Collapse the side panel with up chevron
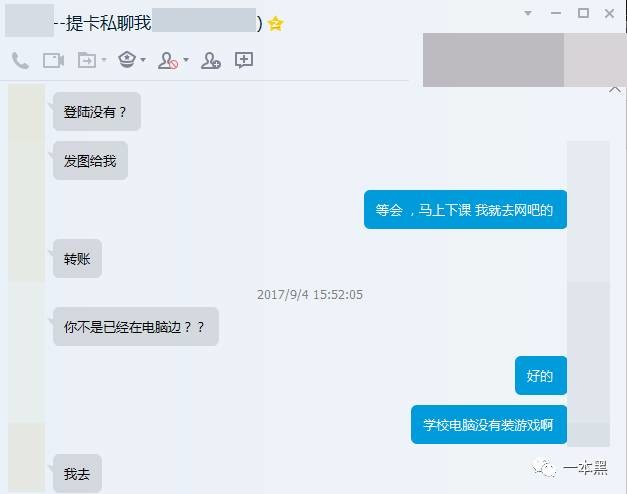The width and height of the screenshot is (627, 494). coord(615,90)
